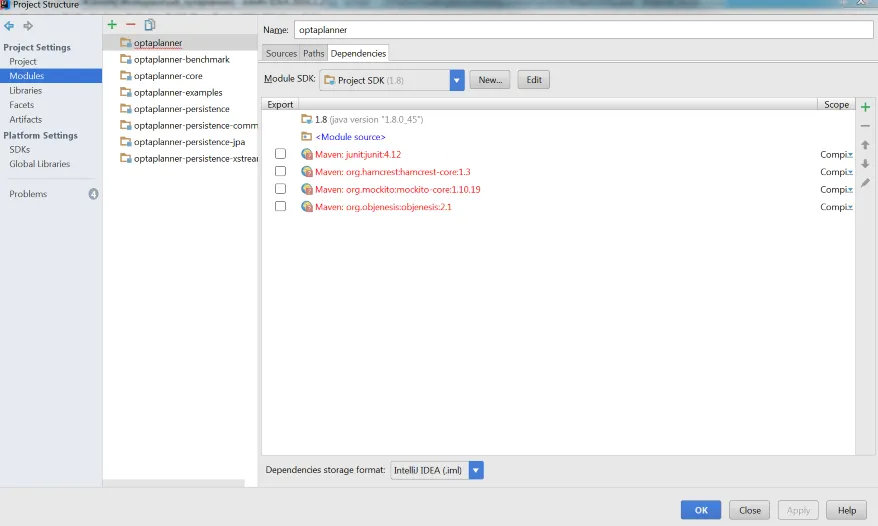Screen dimensions: 878x526
Task: Open Project settings section
Action: click(22, 62)
